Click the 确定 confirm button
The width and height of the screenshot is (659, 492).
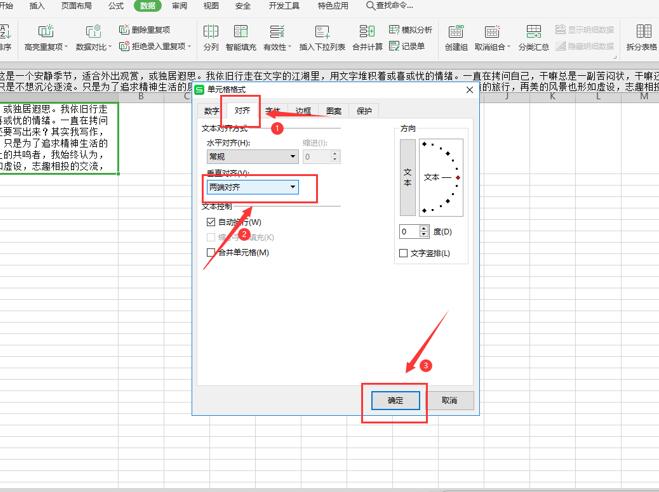click(394, 400)
